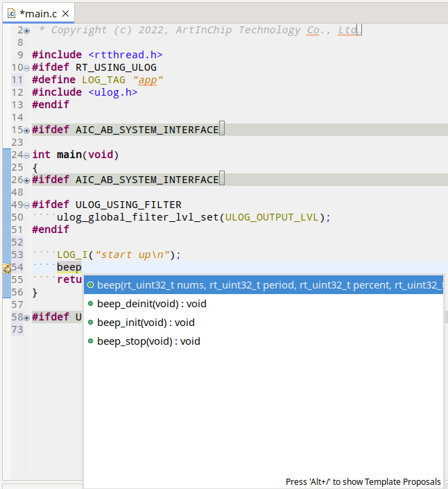448x489 pixels.
Task: Choose the beep_deinit(void) completion proposal
Action: pyautogui.click(x=264, y=304)
